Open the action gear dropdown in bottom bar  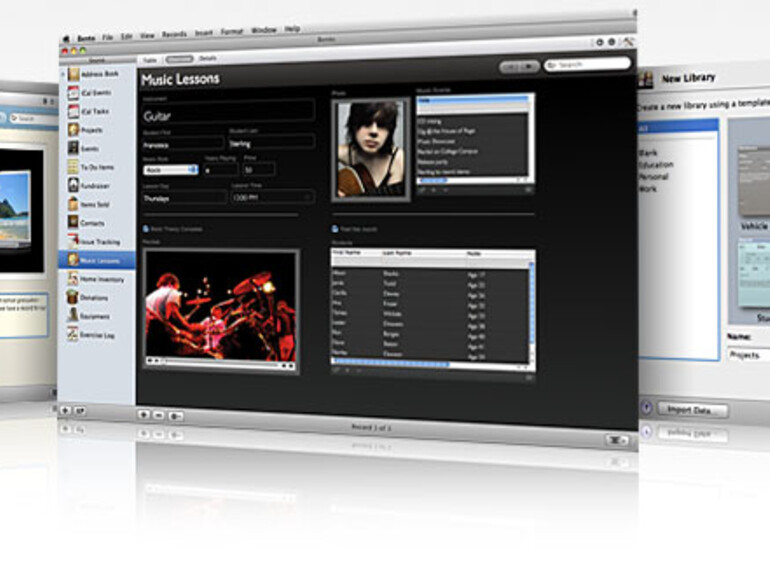click(175, 416)
